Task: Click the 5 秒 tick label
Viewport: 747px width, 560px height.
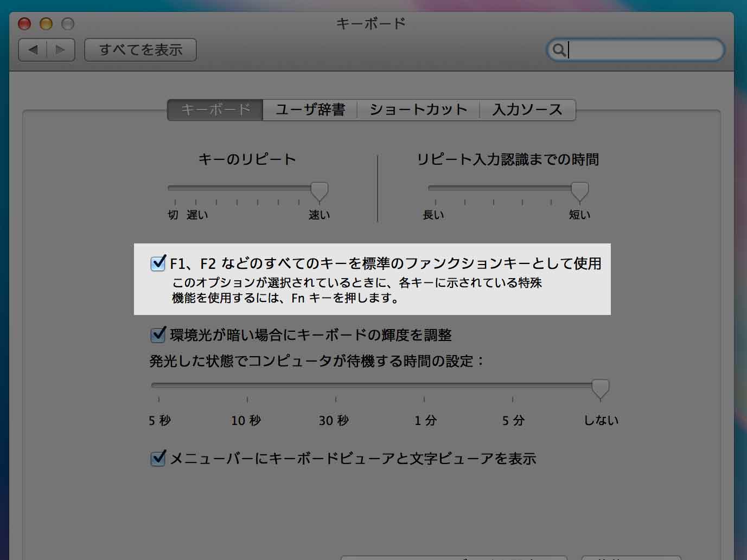Action: point(159,421)
